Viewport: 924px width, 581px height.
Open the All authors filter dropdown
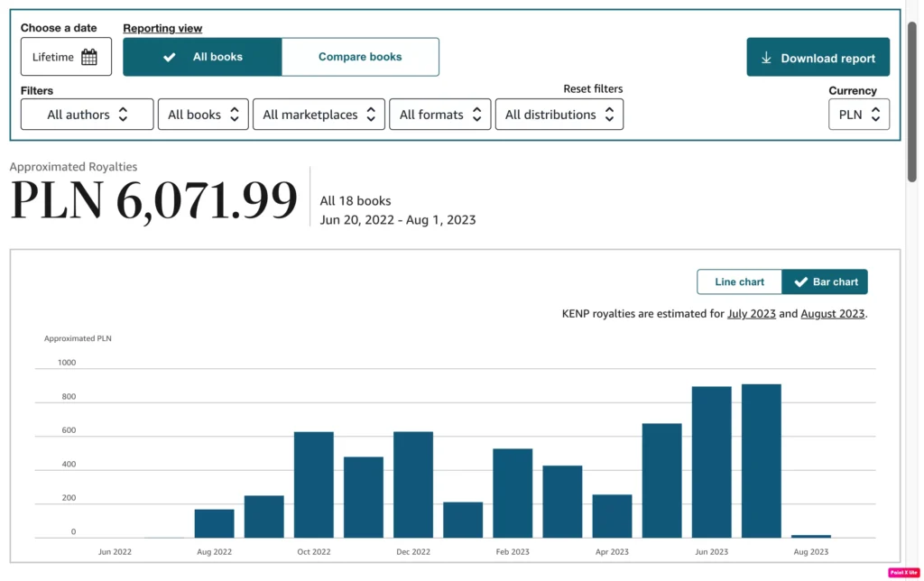88,115
